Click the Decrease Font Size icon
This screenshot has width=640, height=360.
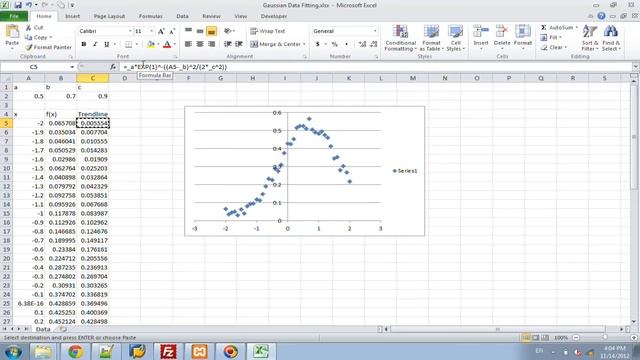coord(172,31)
